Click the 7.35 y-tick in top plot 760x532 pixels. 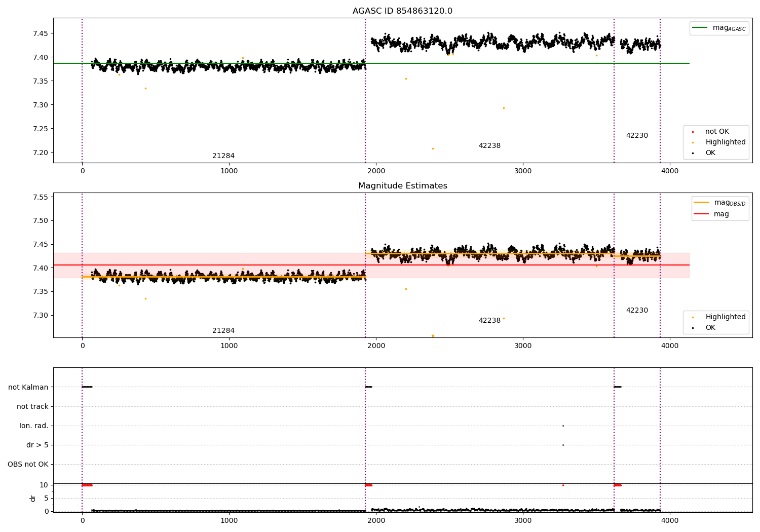tap(41, 81)
